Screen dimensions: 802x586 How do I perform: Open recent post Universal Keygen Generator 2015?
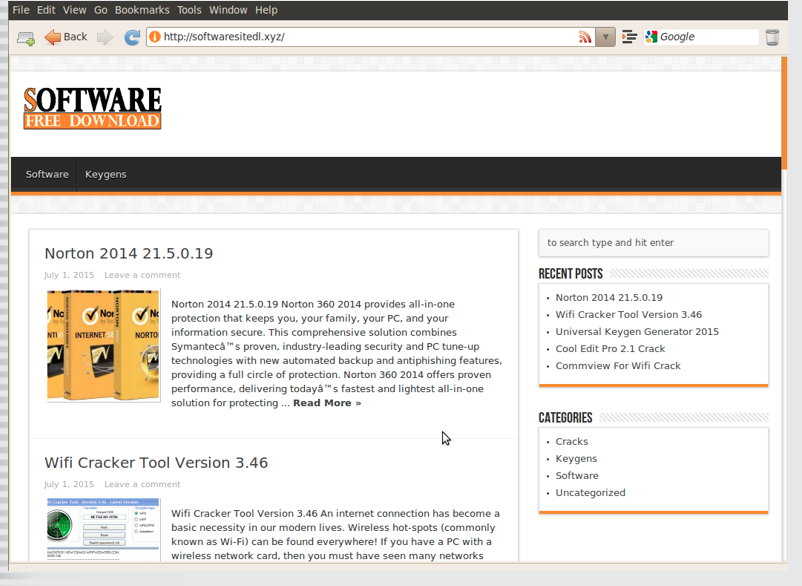(637, 331)
